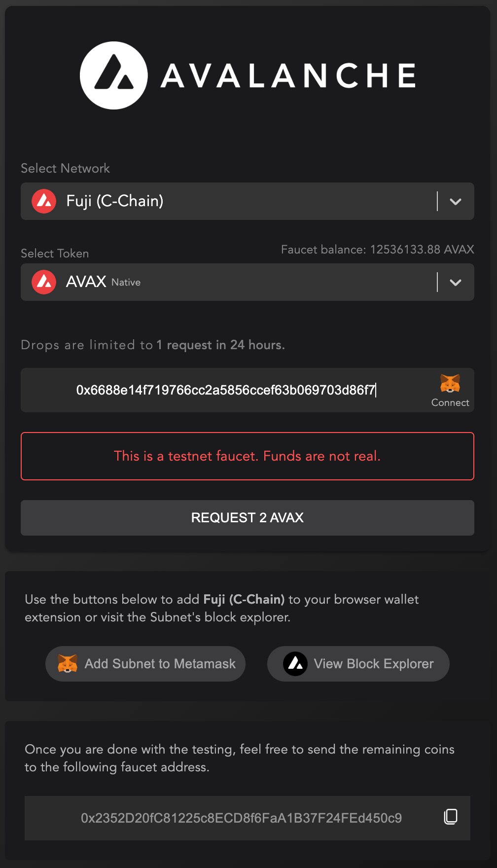The image size is (497, 868).
Task: Click the fox icon in Add Subnet button
Action: [68, 664]
